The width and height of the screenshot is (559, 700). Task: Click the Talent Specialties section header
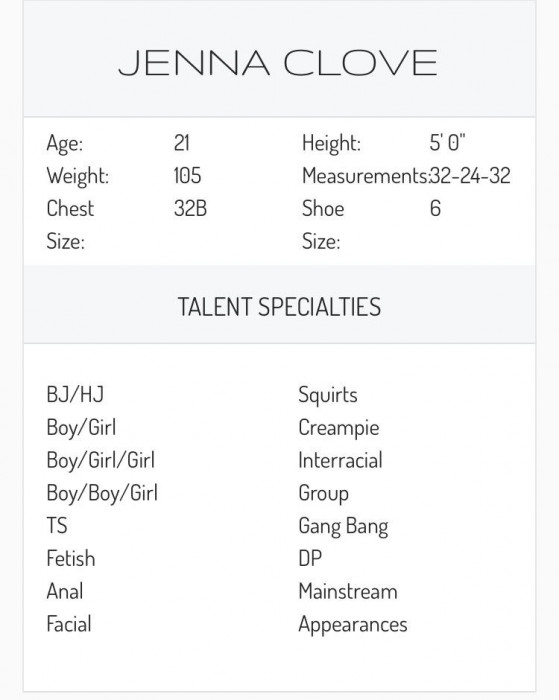(280, 307)
